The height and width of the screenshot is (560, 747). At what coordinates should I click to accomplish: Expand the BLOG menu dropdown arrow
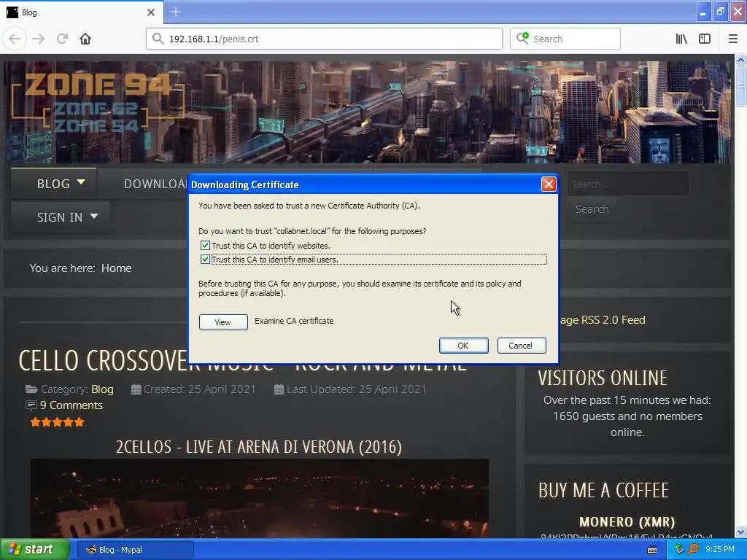pos(81,182)
